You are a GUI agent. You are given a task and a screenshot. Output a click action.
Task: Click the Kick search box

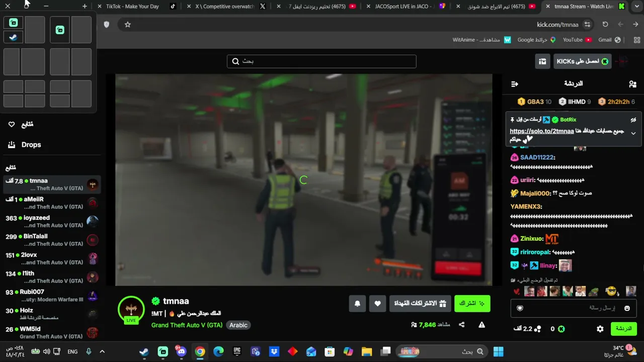click(321, 61)
